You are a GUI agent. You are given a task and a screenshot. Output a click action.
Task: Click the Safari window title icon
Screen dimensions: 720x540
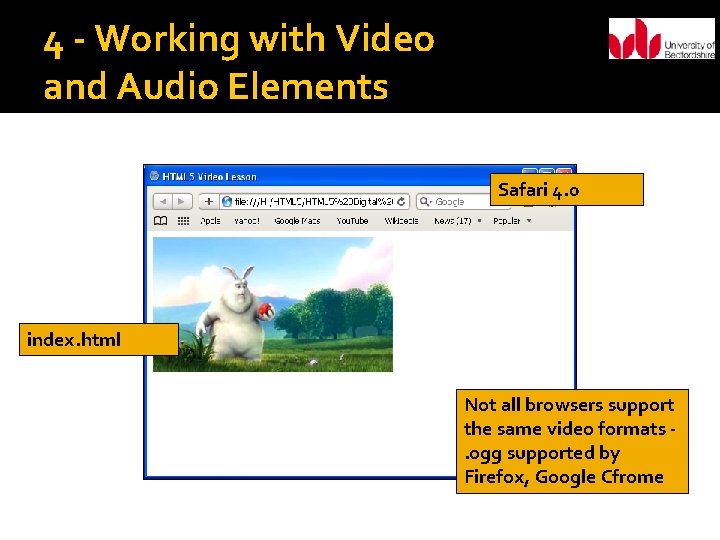tap(154, 176)
